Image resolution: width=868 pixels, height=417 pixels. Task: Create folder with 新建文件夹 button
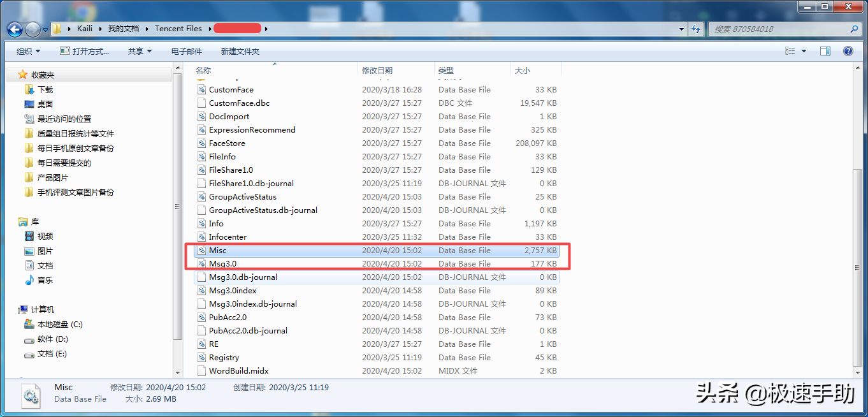[240, 51]
